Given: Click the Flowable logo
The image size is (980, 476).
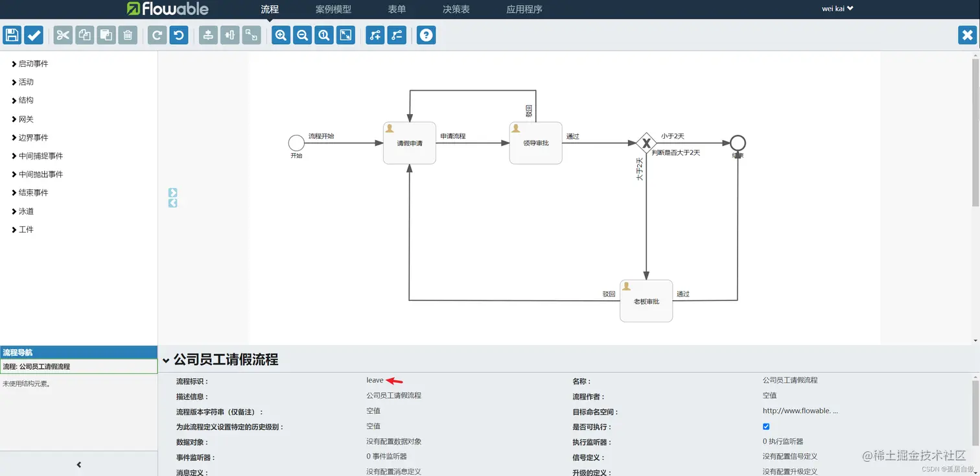Looking at the screenshot, I should pos(169,9).
